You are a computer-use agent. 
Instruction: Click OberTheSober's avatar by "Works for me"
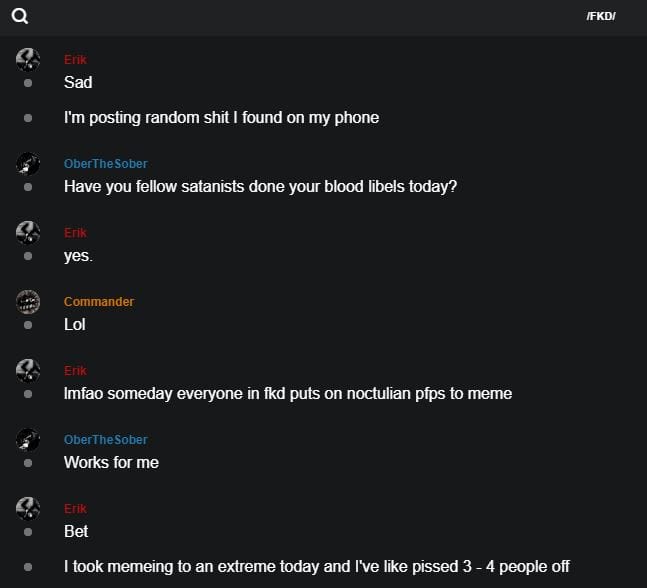(28, 439)
